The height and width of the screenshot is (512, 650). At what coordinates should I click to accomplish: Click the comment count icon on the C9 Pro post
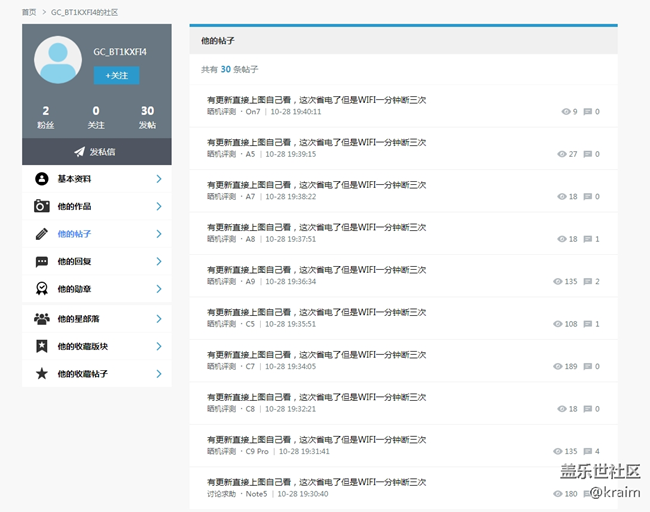(588, 451)
